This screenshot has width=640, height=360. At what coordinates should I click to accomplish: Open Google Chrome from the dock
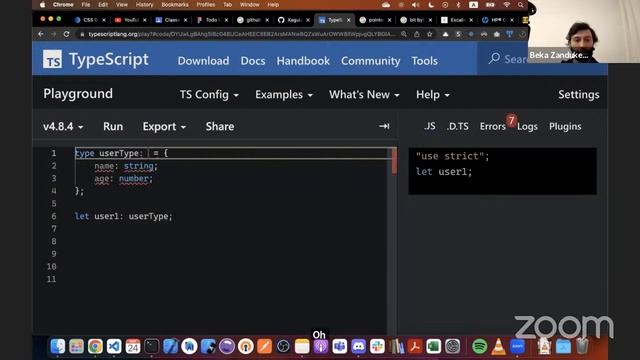[95, 347]
